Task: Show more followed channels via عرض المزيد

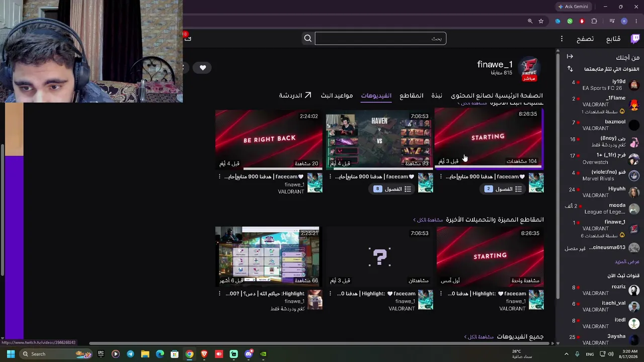Action: coord(627,261)
